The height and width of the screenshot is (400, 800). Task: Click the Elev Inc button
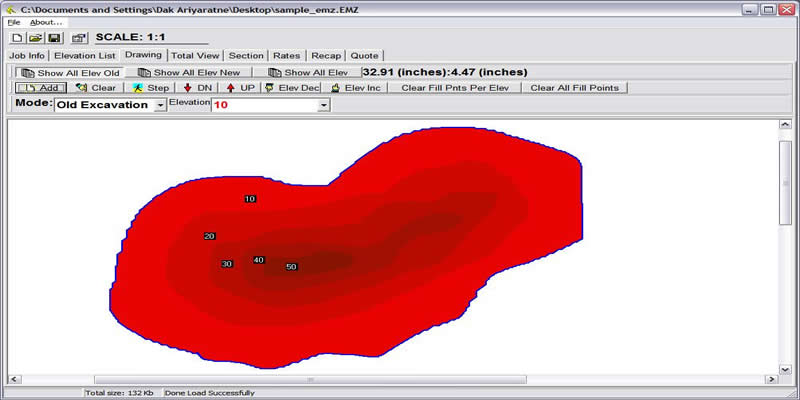[356, 88]
